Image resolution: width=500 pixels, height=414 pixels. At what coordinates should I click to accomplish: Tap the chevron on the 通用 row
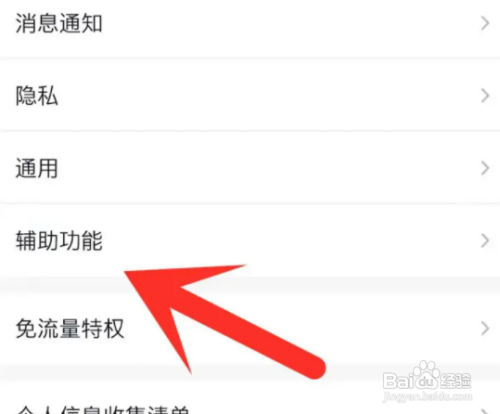point(485,168)
